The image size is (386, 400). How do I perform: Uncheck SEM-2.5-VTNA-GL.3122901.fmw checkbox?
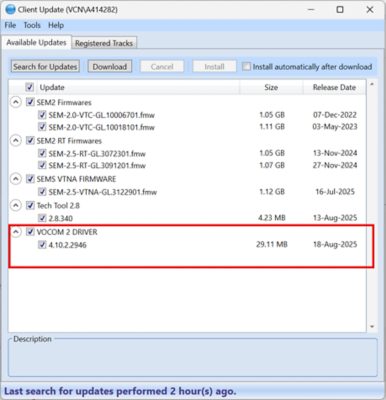pyautogui.click(x=42, y=192)
